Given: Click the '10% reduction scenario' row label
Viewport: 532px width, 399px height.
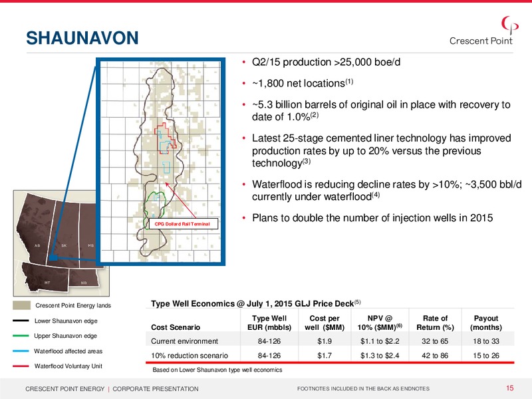Looking at the screenshot, I should coord(190,356).
